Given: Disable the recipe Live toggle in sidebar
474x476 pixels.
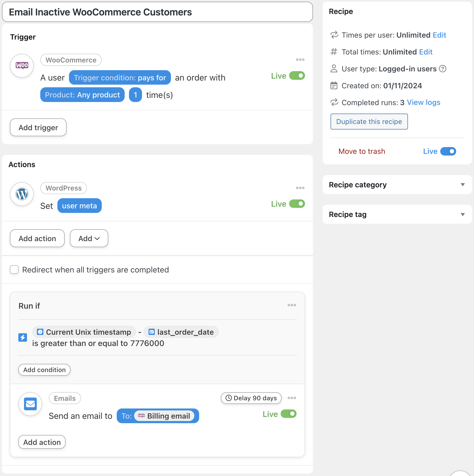Looking at the screenshot, I should (x=448, y=151).
